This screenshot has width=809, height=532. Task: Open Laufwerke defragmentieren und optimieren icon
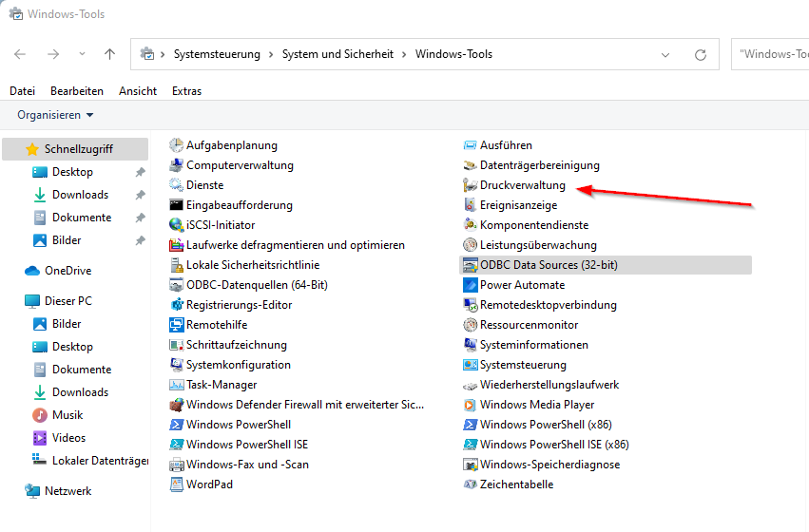pos(177,245)
